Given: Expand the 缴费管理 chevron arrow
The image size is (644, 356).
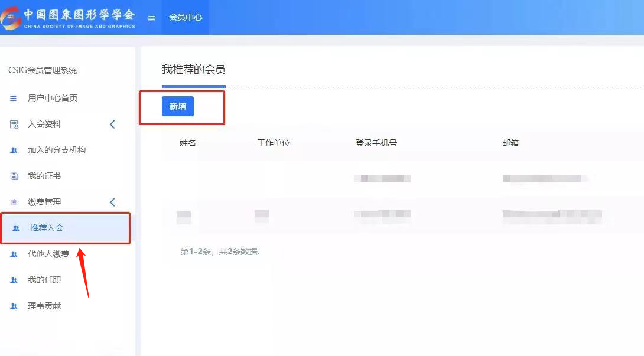Looking at the screenshot, I should [x=112, y=202].
